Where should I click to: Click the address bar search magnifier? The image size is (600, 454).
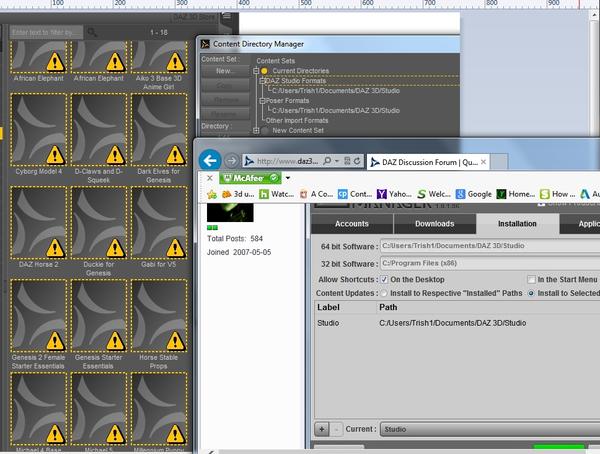coord(327,161)
